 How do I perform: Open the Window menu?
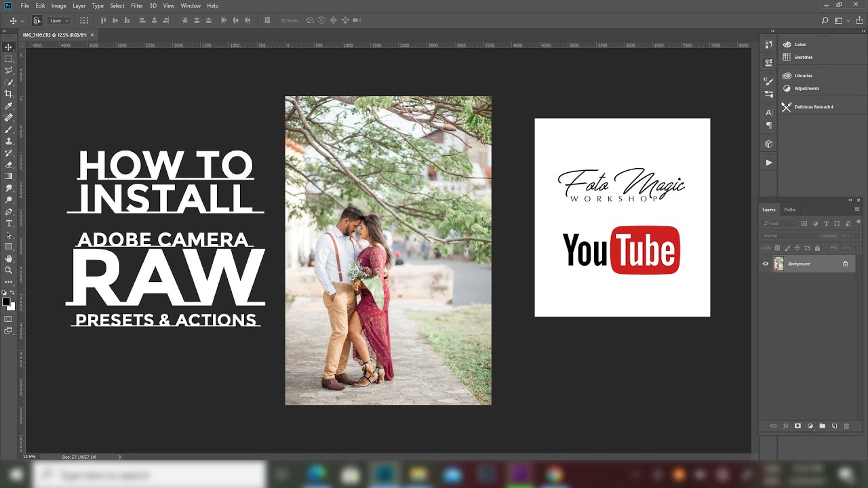[191, 5]
